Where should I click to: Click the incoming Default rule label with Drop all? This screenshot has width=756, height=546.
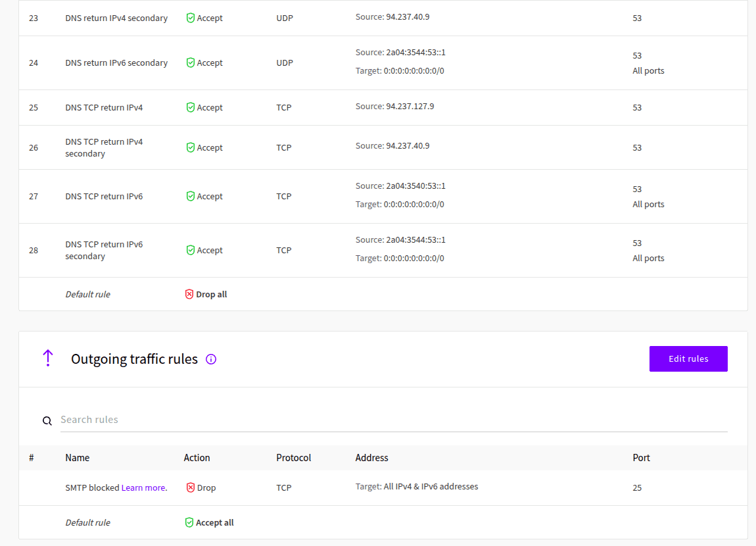click(87, 294)
